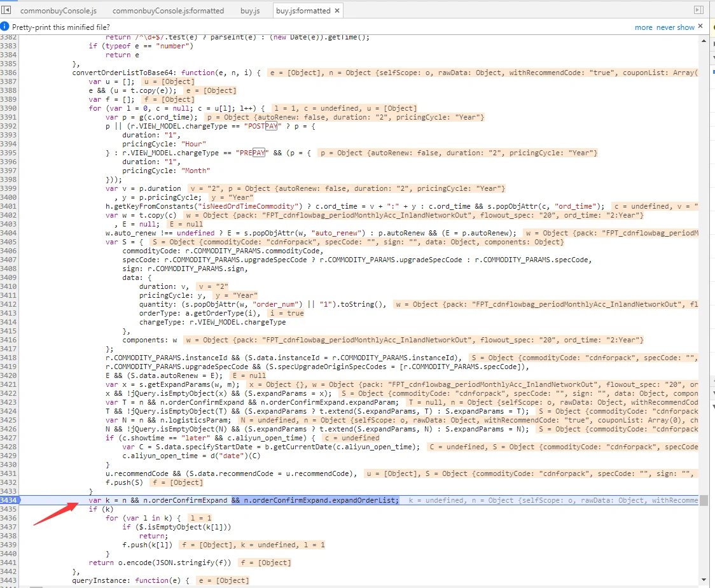The image size is (715, 588).
Task: Set a breakpoint on line number 3443
Action: (x=9, y=581)
